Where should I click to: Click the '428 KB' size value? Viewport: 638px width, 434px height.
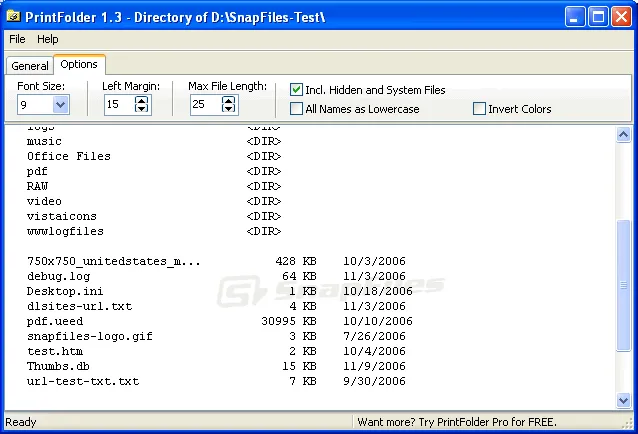coord(296,261)
